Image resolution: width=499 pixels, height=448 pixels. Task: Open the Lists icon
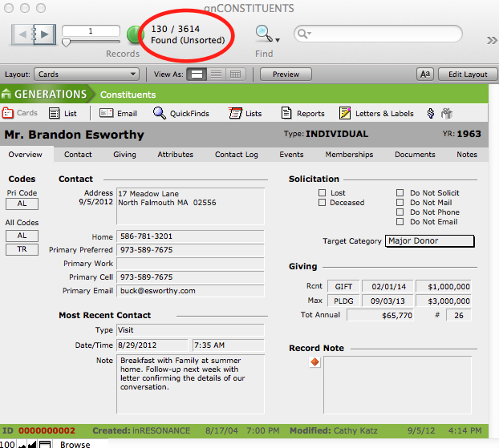(x=236, y=114)
